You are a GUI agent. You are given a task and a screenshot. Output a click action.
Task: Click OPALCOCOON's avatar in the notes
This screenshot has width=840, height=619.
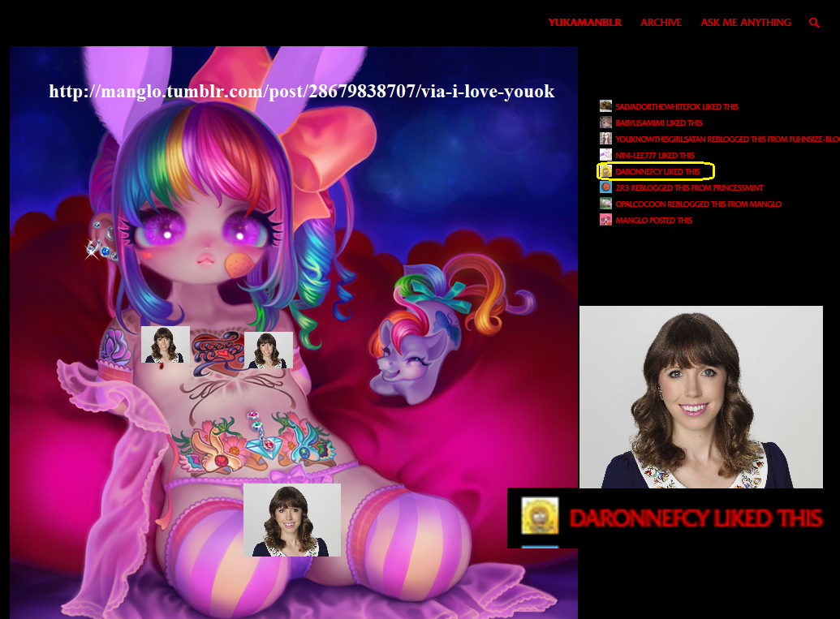point(605,204)
